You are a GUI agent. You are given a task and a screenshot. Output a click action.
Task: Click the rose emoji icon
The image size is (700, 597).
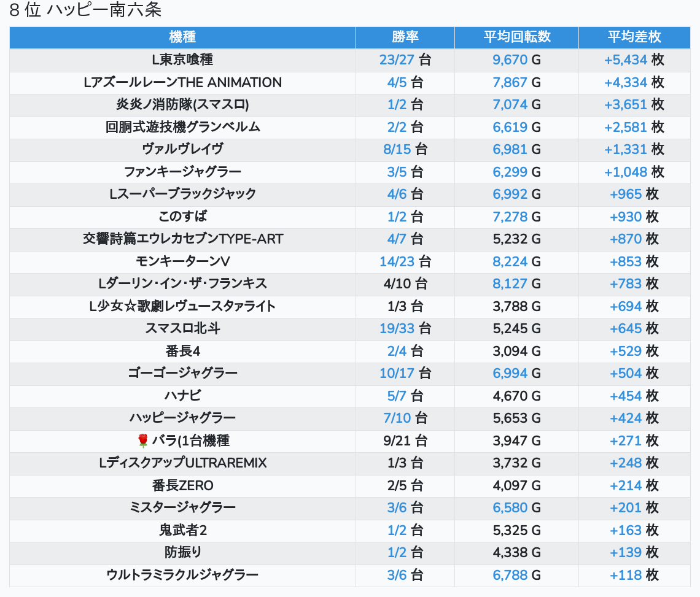tap(143, 441)
